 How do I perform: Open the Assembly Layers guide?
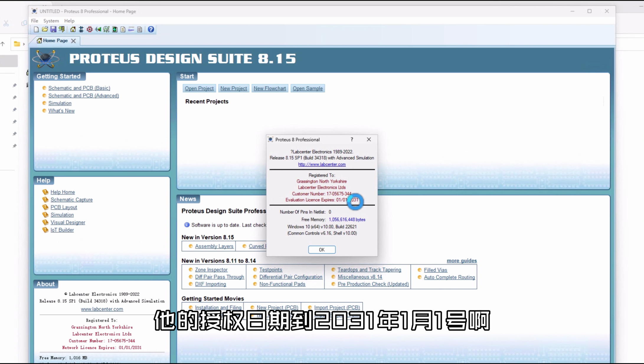[214, 246]
